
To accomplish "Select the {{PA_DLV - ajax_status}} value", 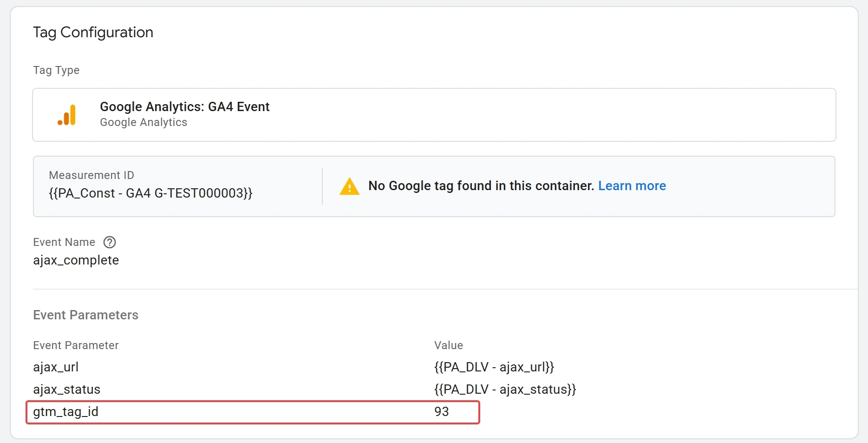I will 505,390.
